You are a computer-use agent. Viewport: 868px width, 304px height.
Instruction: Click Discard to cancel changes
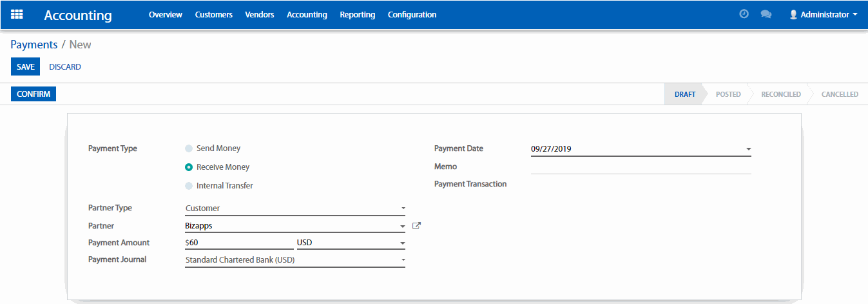[65, 66]
